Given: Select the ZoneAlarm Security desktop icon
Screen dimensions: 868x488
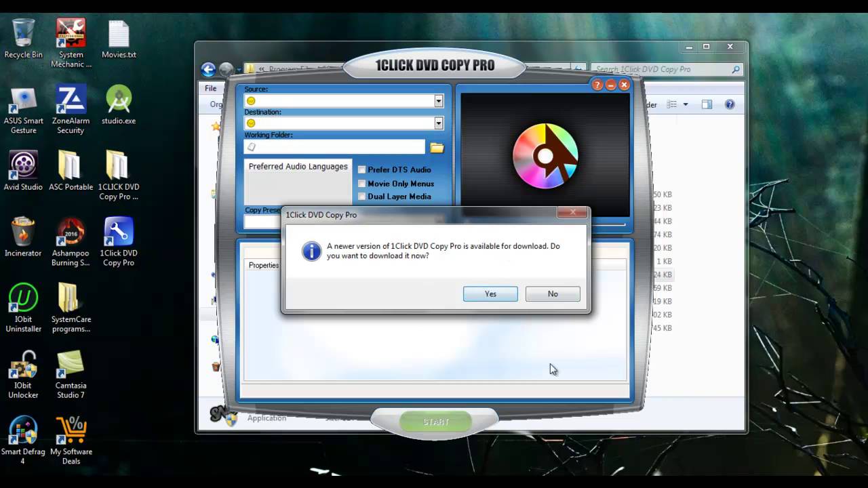Looking at the screenshot, I should click(71, 110).
